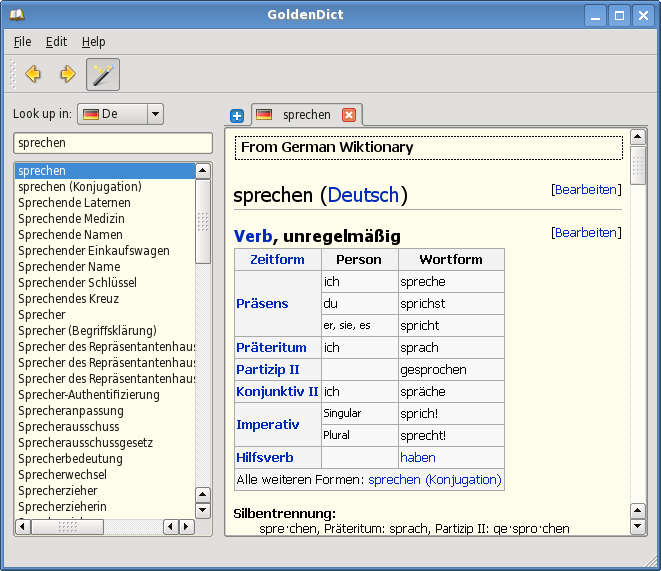The width and height of the screenshot is (661, 571).
Task: Click the word list horizontal scrollbar handle
Action: (67, 527)
